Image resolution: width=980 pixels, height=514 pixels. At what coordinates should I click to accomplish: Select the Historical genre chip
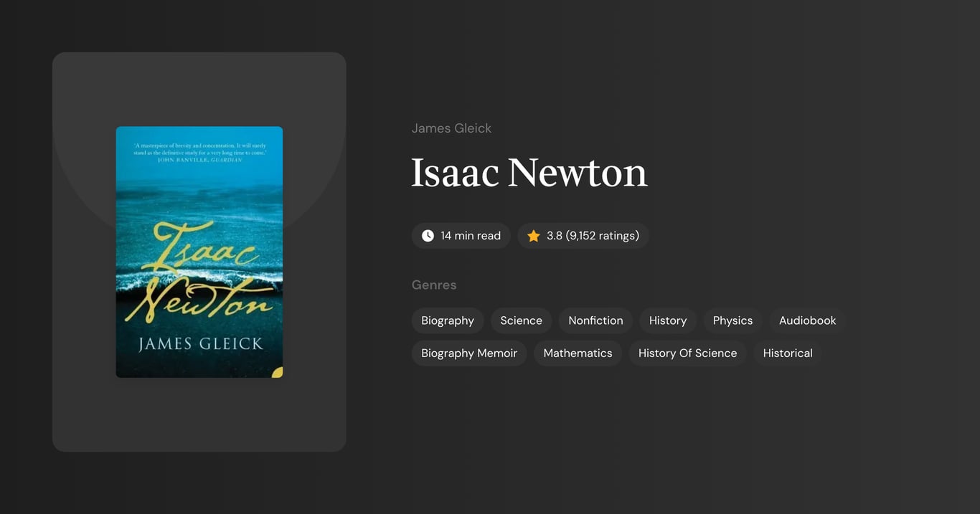point(787,353)
